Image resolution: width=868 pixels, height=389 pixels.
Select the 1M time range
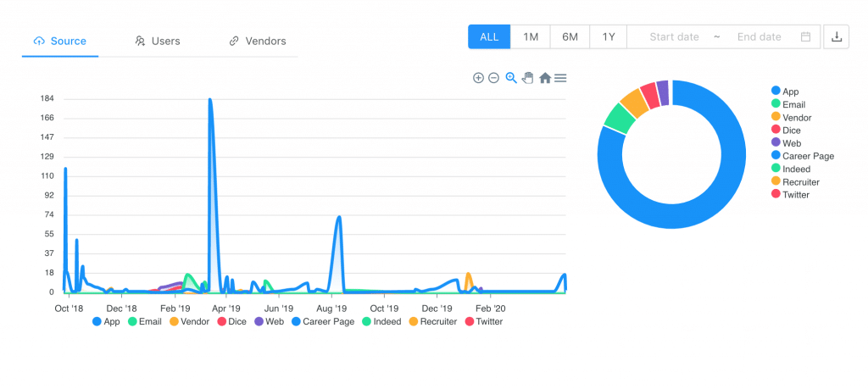(x=531, y=37)
